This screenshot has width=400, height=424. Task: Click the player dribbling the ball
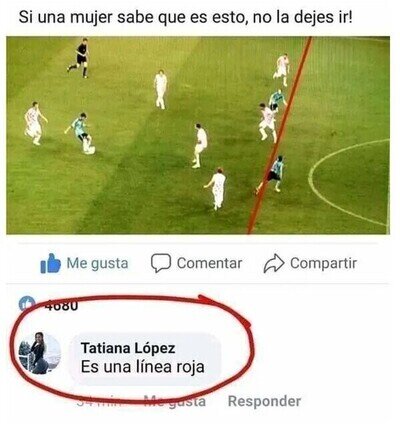coord(81,133)
